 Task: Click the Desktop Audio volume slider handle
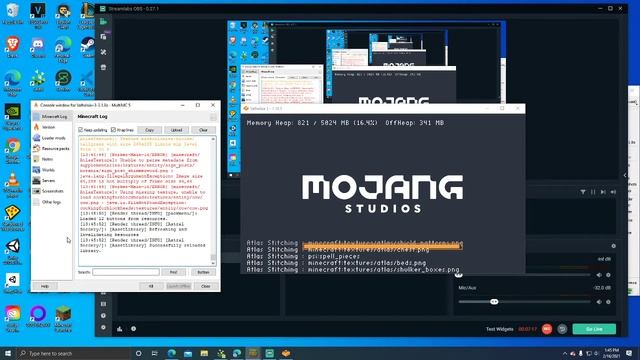[459, 275]
